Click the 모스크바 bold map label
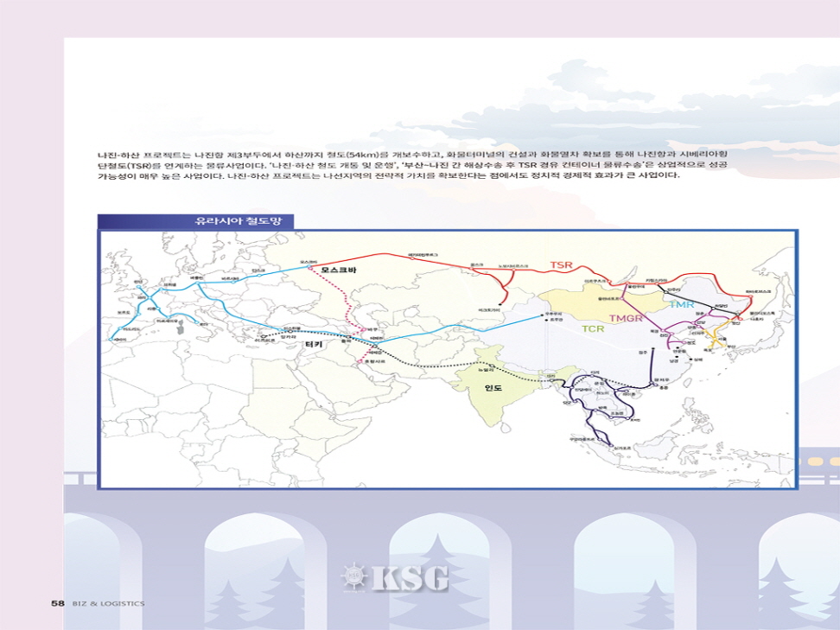 click(x=338, y=270)
